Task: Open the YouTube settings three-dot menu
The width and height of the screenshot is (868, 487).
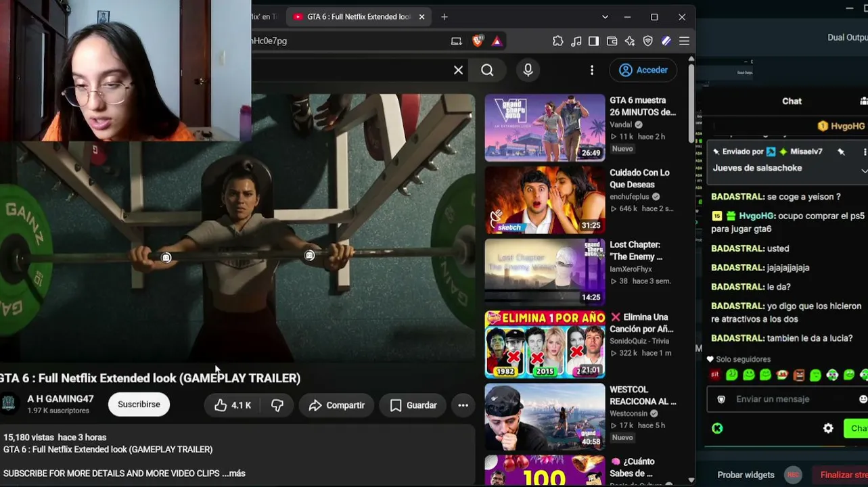Action: coord(592,70)
